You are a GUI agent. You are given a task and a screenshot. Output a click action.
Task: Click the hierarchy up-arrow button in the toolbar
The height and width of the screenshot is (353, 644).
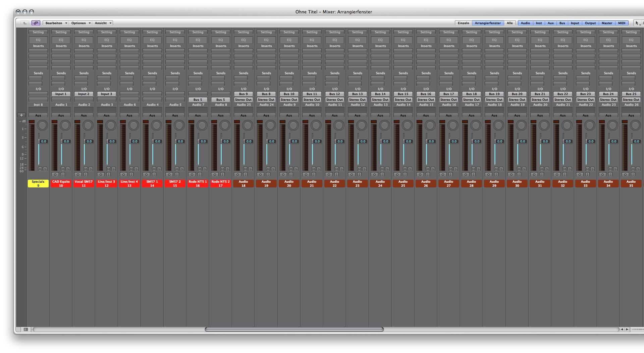point(24,23)
